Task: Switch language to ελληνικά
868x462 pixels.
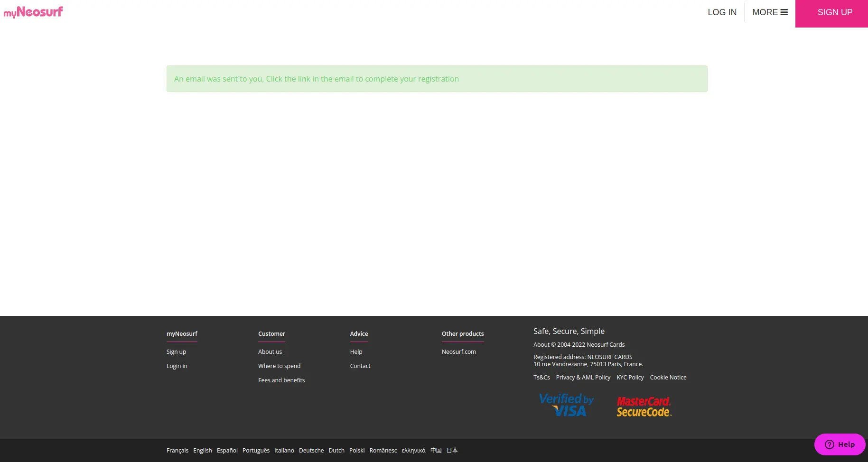Action: [413, 451]
